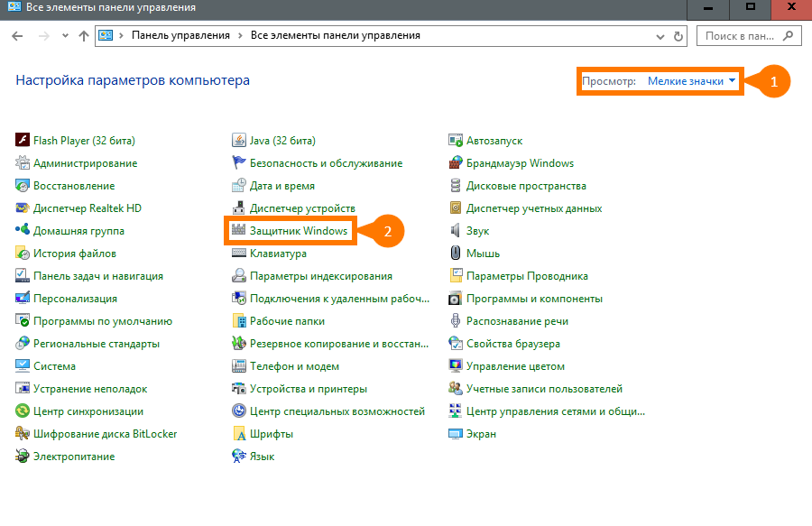This screenshot has height=526, width=812.
Task: Open Телефон и модем
Action: 295,366
